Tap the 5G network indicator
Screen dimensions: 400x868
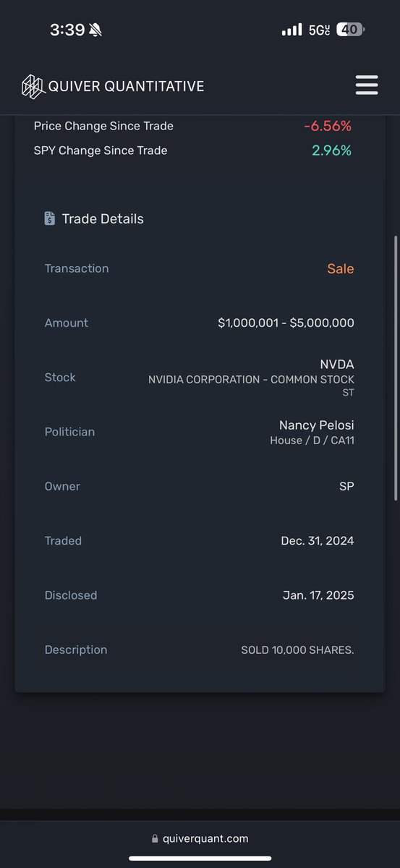319,30
